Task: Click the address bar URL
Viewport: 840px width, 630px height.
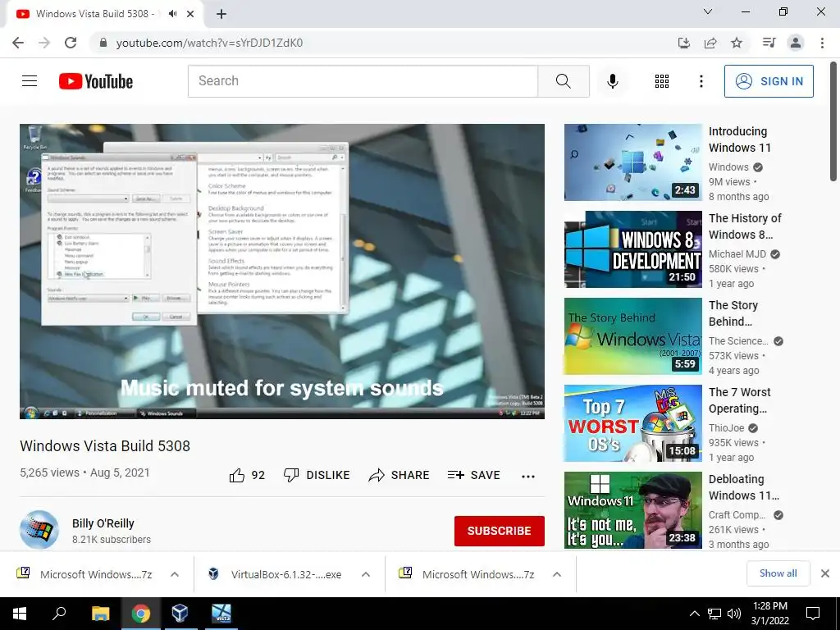Action: 209,43
